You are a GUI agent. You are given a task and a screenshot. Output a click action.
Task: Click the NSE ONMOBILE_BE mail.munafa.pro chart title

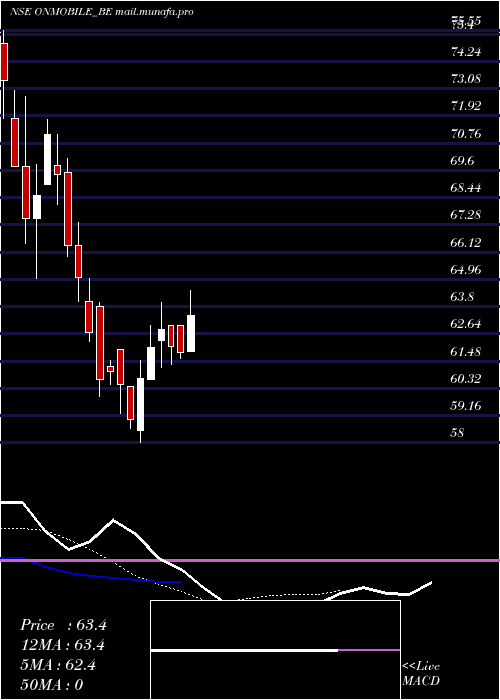point(102,12)
